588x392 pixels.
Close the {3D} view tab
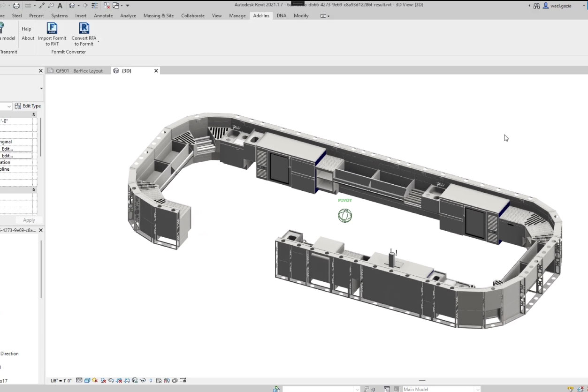(156, 71)
